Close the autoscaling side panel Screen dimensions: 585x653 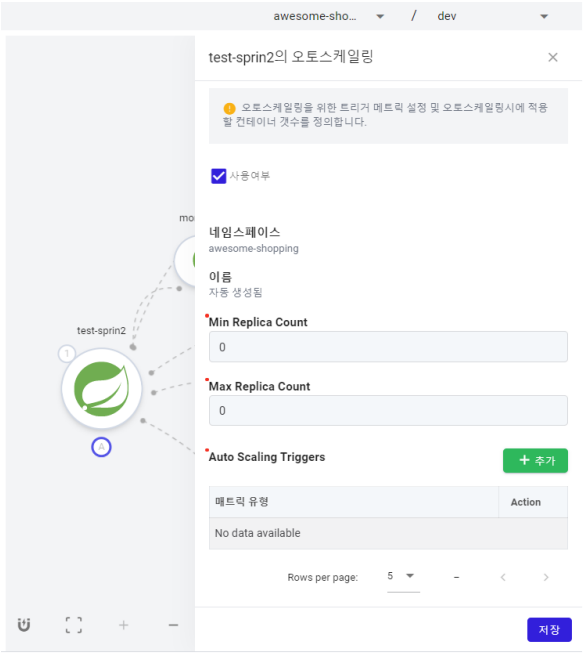[x=553, y=57]
